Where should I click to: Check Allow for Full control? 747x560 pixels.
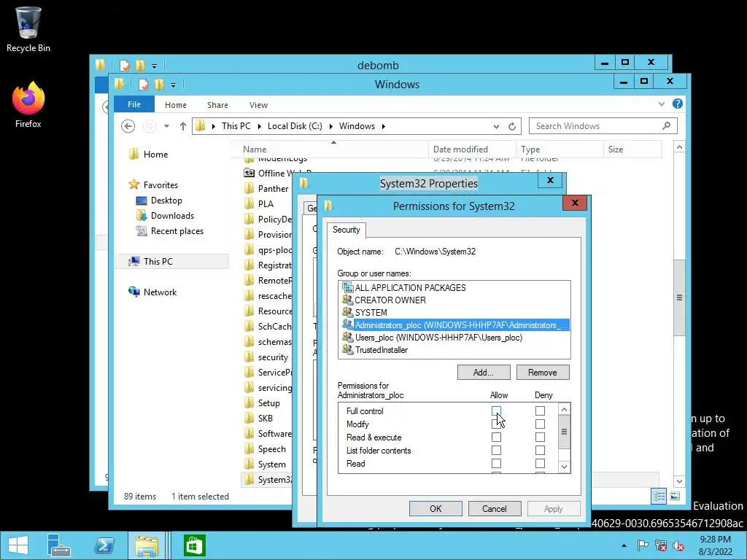tap(496, 411)
